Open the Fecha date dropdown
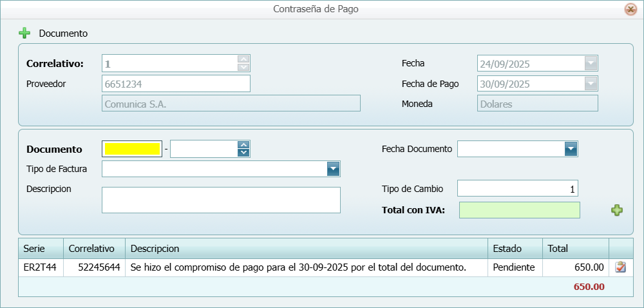644x308 pixels. click(591, 63)
